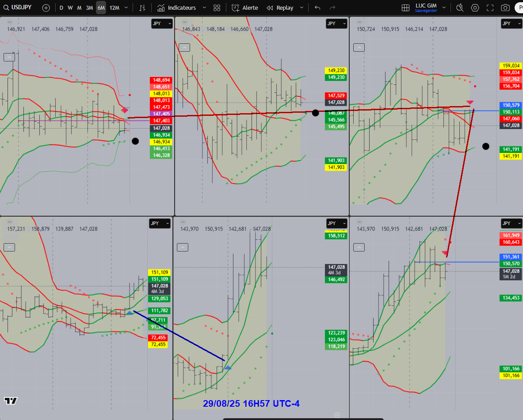Screen dimensions: 523x420
Task: Toggle legend pill in top-right chart
Action: 359,23
